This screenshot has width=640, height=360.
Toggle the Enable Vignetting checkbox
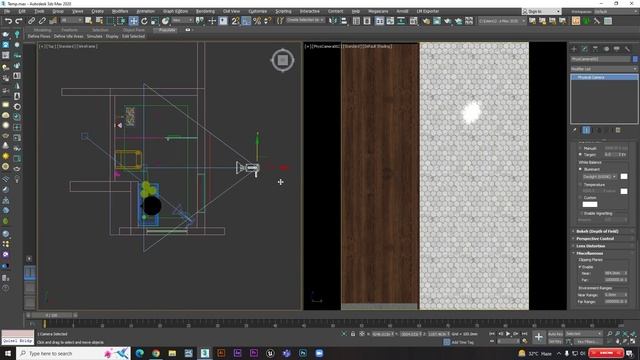tap(581, 213)
